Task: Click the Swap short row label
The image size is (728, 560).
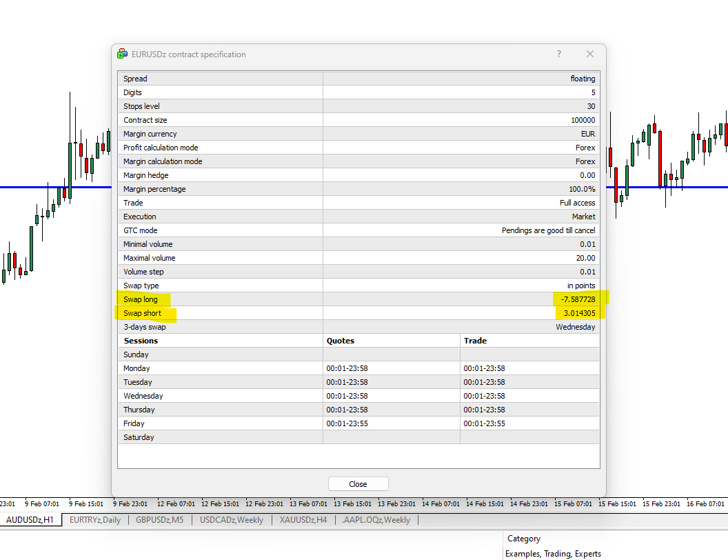Action: coord(142,313)
